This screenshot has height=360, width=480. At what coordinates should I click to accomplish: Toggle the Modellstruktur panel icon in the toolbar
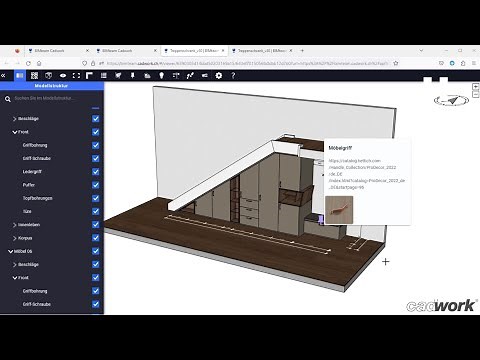(20, 76)
